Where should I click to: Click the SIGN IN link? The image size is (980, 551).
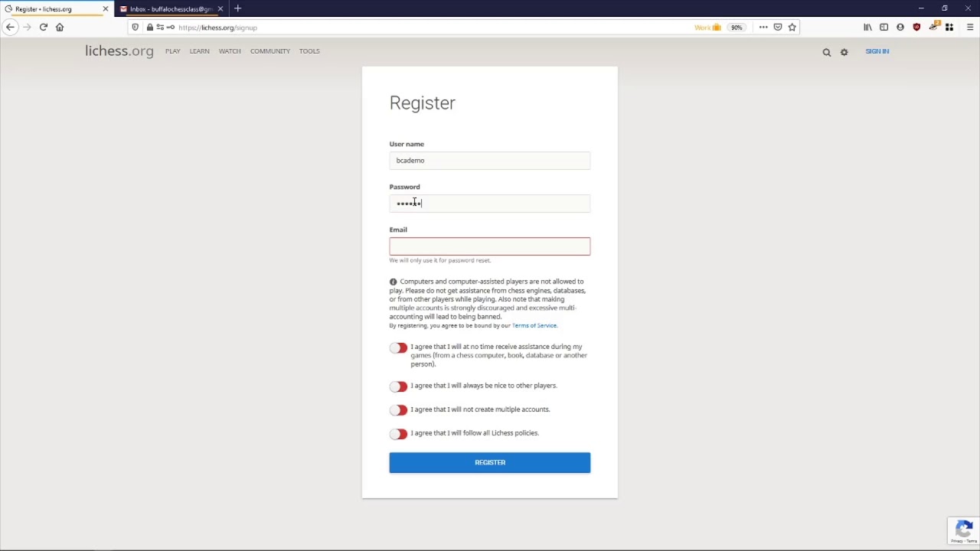pyautogui.click(x=877, y=51)
